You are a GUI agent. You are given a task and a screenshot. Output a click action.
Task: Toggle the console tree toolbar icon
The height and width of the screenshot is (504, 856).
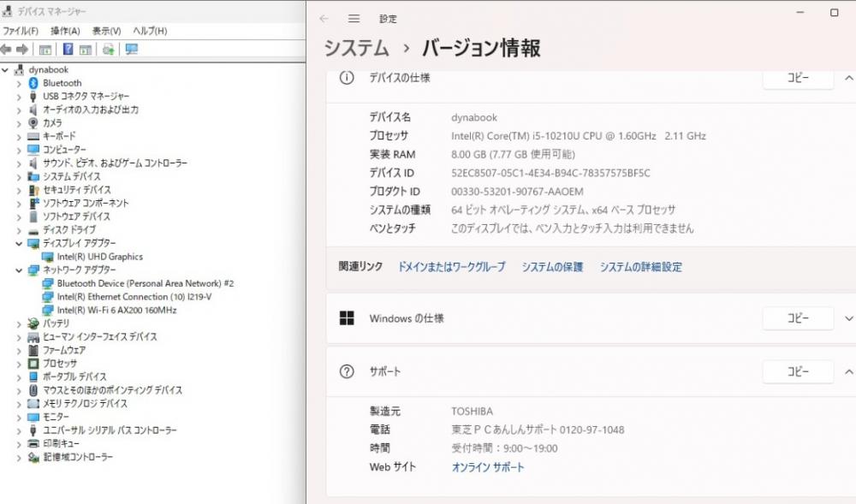click(45, 50)
